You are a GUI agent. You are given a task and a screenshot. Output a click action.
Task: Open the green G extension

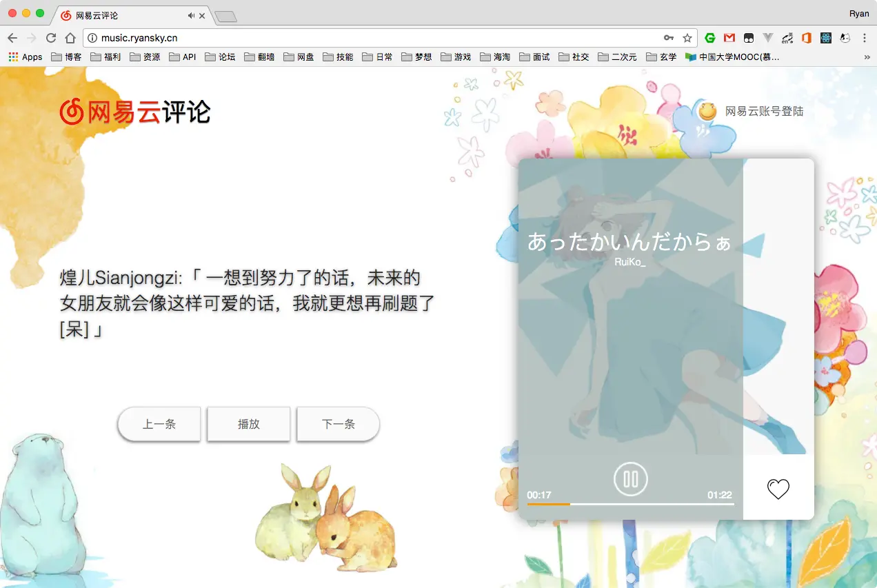coord(710,38)
